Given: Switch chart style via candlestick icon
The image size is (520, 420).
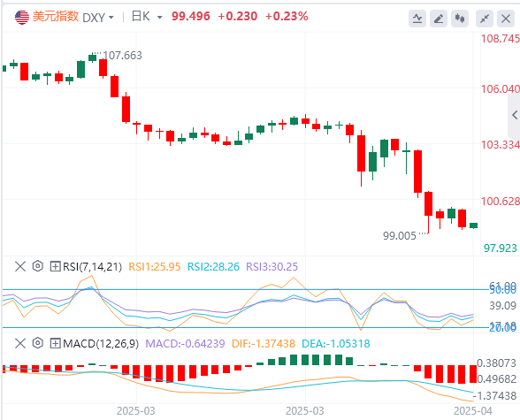Looking at the screenshot, I should coord(460,19).
